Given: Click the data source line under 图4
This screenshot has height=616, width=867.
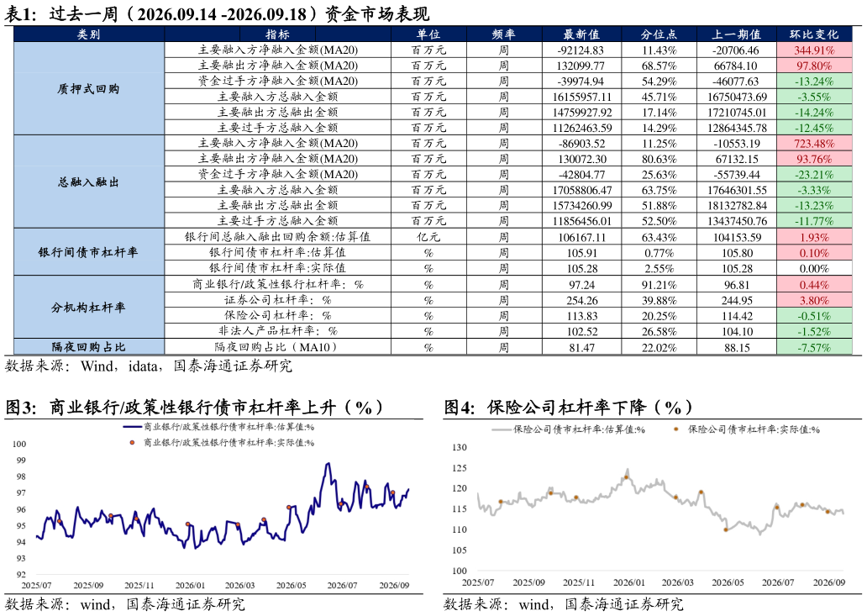Looking at the screenshot, I should [x=564, y=604].
